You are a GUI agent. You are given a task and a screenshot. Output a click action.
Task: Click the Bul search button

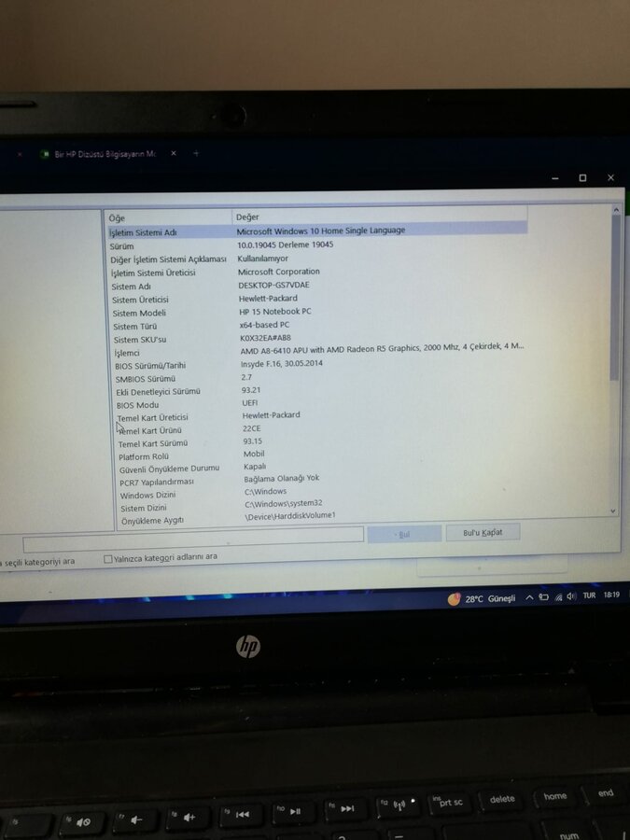tap(404, 534)
